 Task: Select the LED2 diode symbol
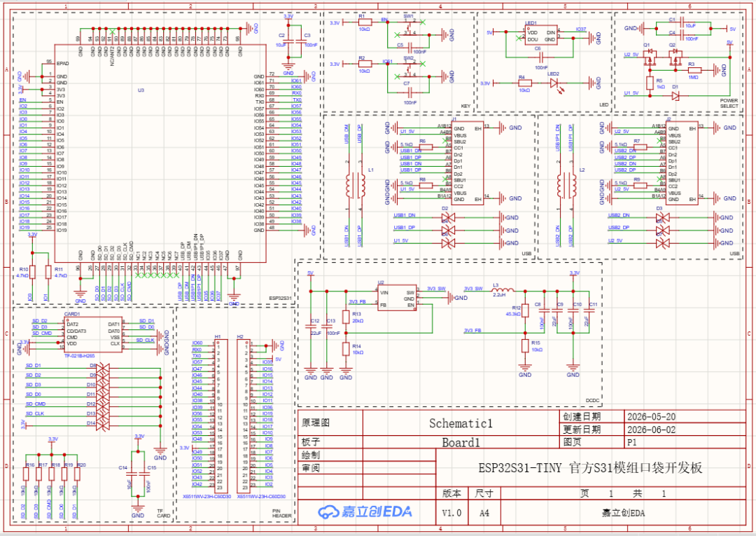click(x=554, y=83)
